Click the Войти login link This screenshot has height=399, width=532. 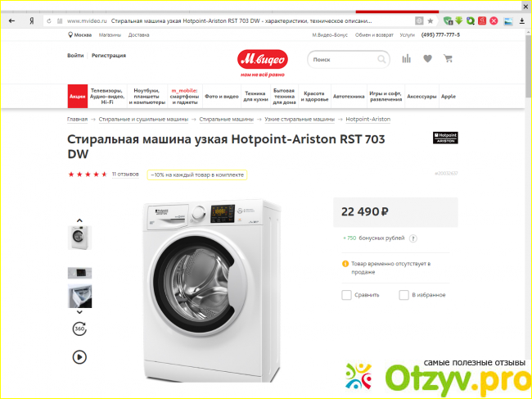75,56
